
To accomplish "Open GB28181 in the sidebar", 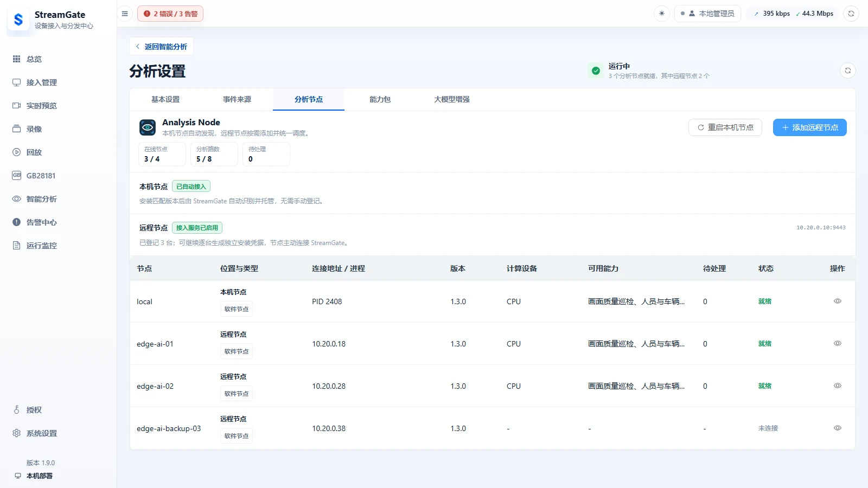I will (58, 176).
